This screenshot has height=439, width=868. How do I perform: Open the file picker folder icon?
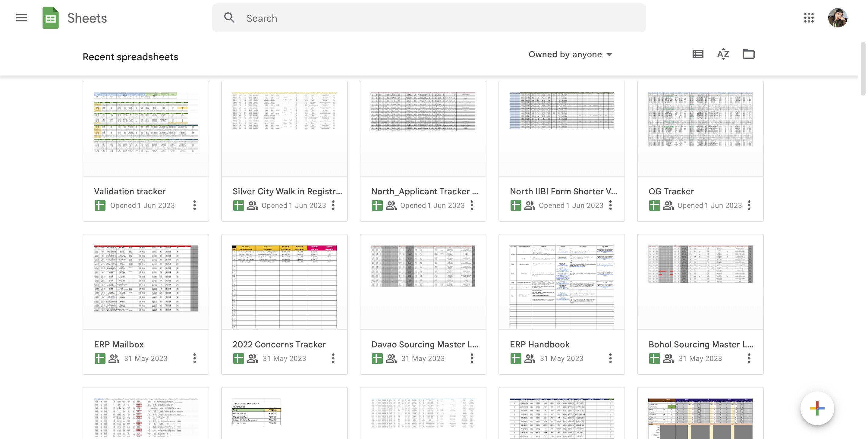click(x=748, y=54)
